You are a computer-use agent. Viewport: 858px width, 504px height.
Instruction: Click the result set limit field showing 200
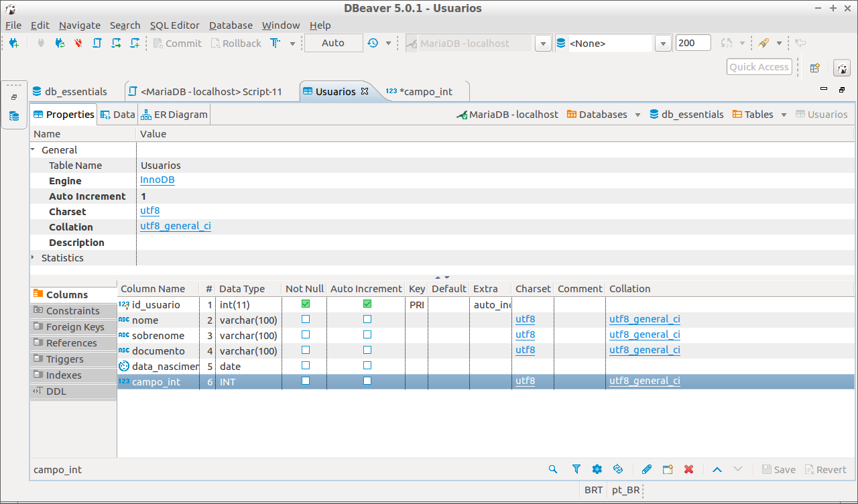coord(693,43)
